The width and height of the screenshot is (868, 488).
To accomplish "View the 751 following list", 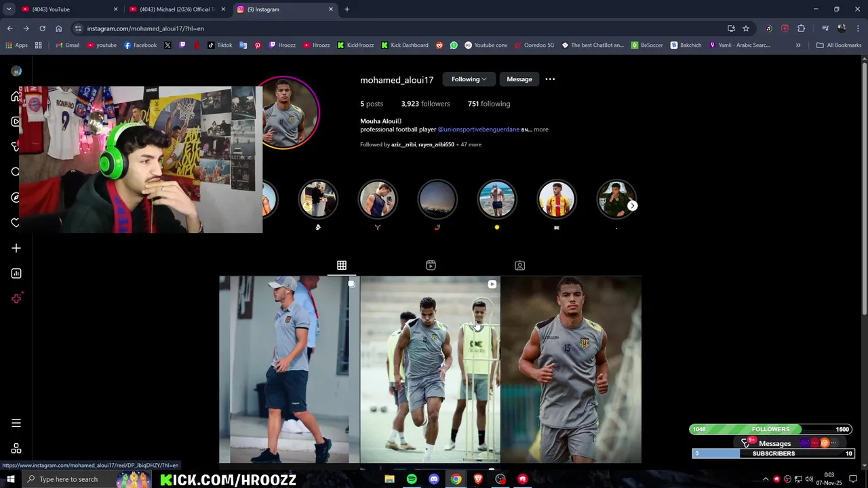I will pyautogui.click(x=489, y=104).
